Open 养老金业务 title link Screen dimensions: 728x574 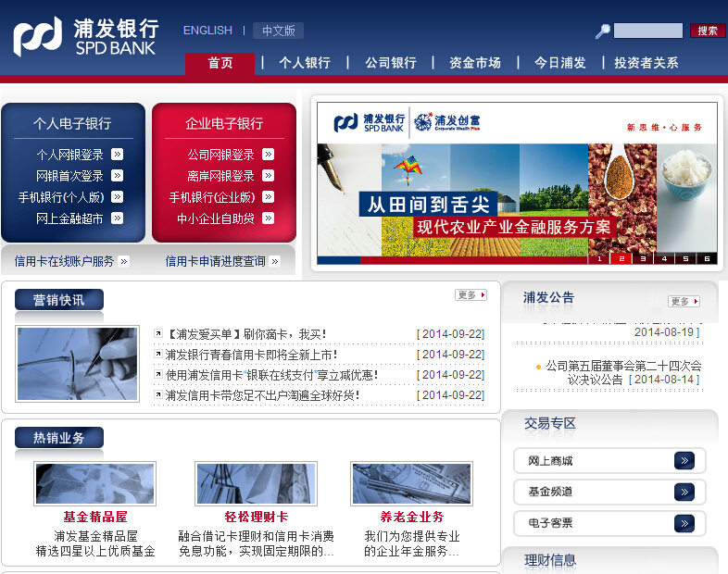click(x=412, y=517)
